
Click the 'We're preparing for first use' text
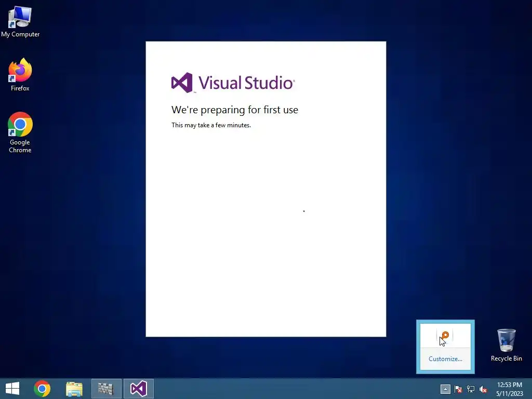234,110
